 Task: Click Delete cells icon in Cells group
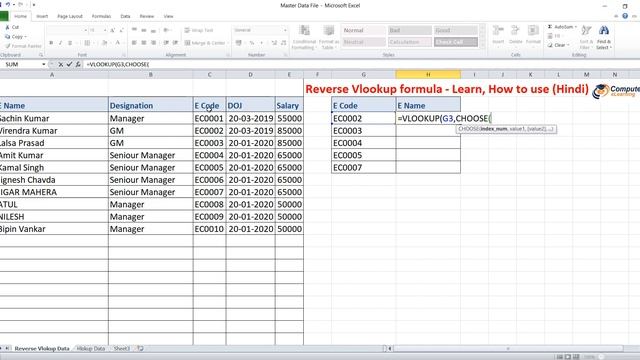[x=516, y=31]
